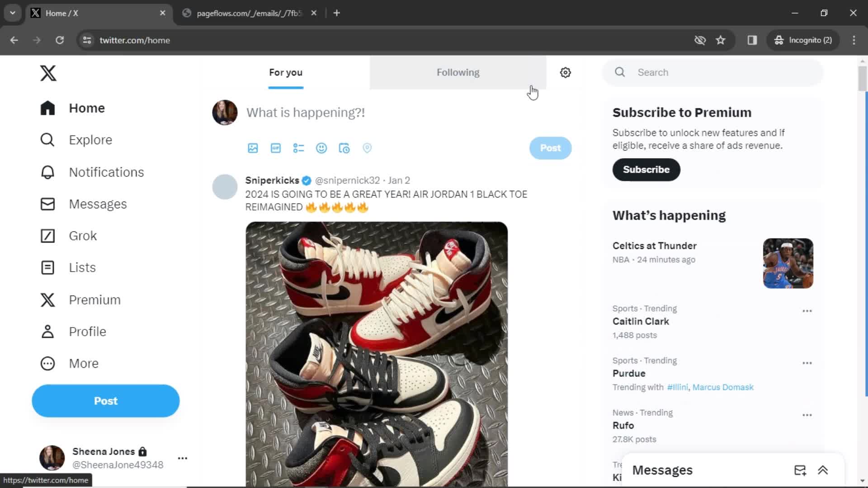868x488 pixels.
Task: Open Sheena Jones account avatar
Action: pos(52,458)
